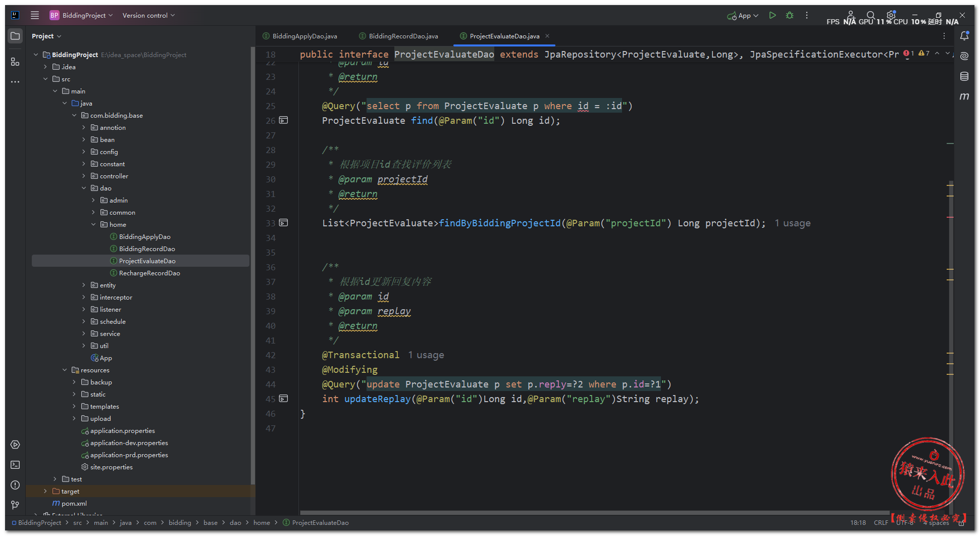Viewport: 980px width, 536px height.
Task: Click the CRLF line separator status
Action: [881, 523]
